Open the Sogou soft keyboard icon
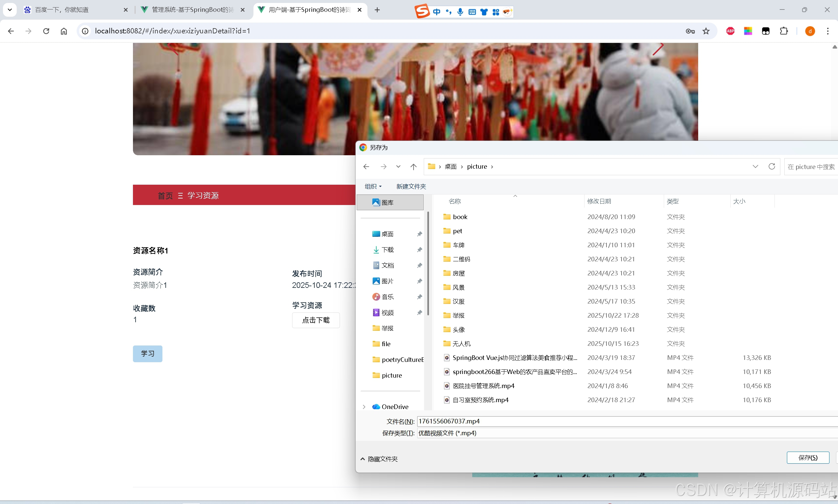This screenshot has width=838, height=504. 472,12
